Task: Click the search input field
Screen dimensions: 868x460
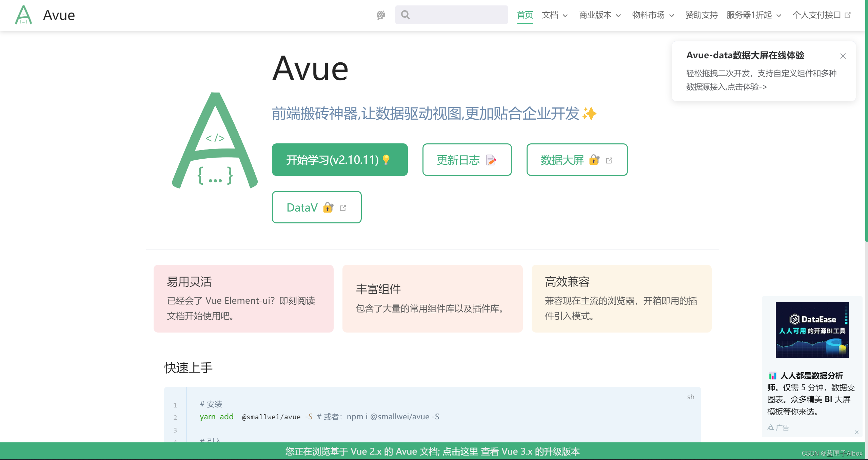Action: tap(458, 15)
